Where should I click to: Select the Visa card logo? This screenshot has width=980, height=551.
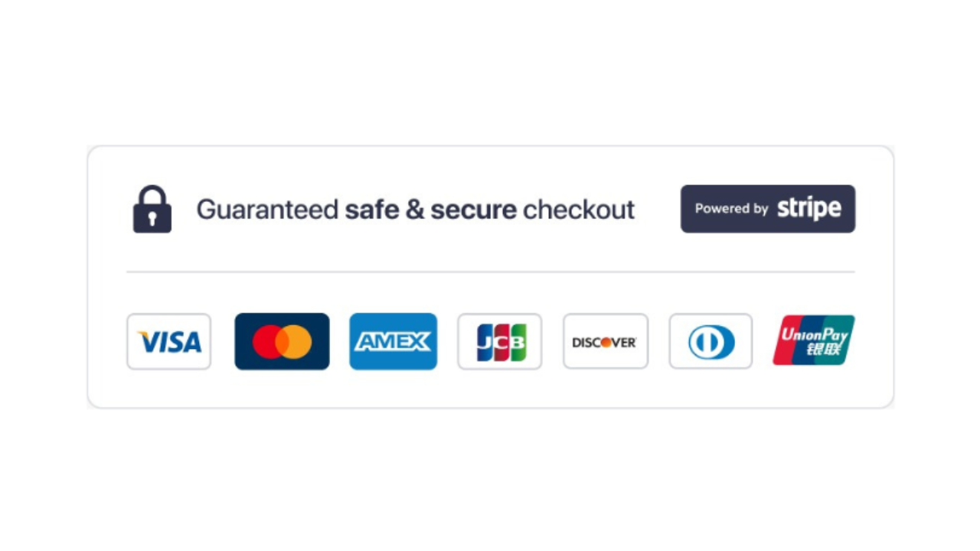click(x=168, y=341)
